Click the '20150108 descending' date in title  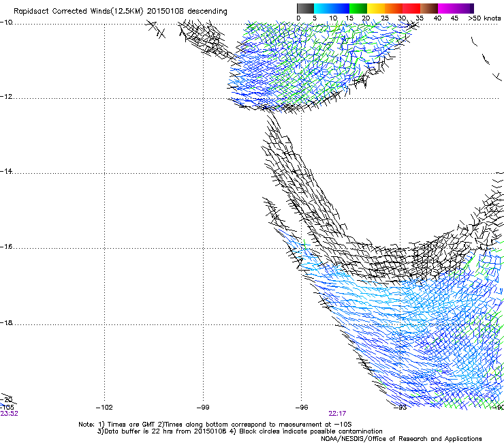click(187, 12)
